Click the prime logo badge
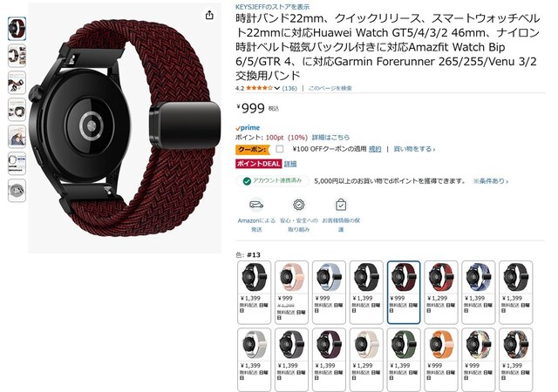Viewport: 558px width, 392px height. tap(248, 128)
